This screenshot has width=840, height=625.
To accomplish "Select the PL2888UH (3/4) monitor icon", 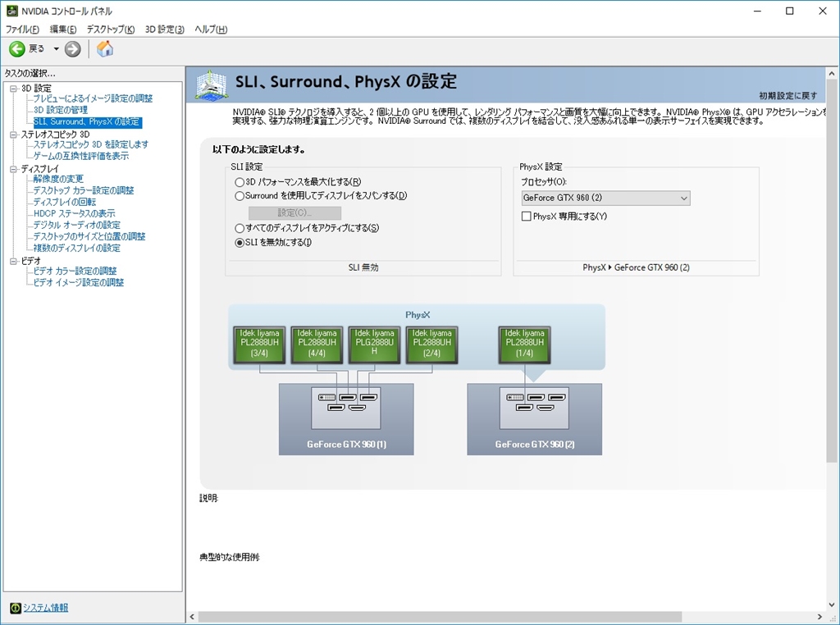I will point(259,345).
